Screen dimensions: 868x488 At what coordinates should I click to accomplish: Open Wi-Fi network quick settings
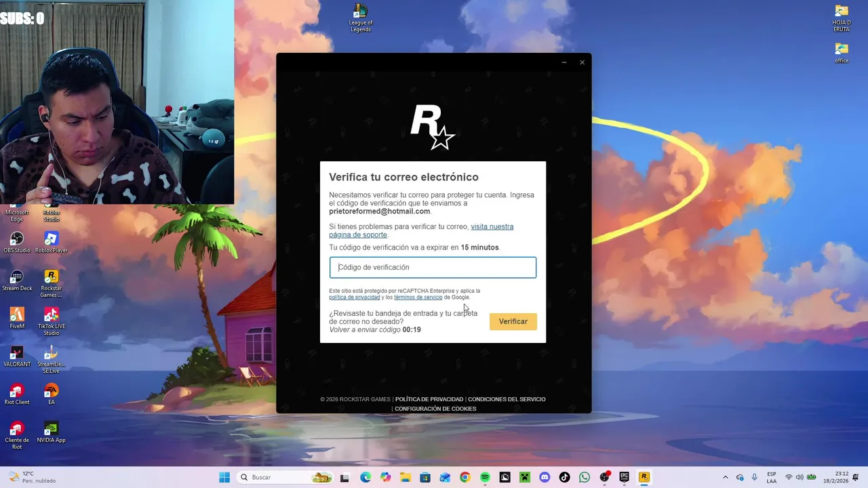coord(789,477)
